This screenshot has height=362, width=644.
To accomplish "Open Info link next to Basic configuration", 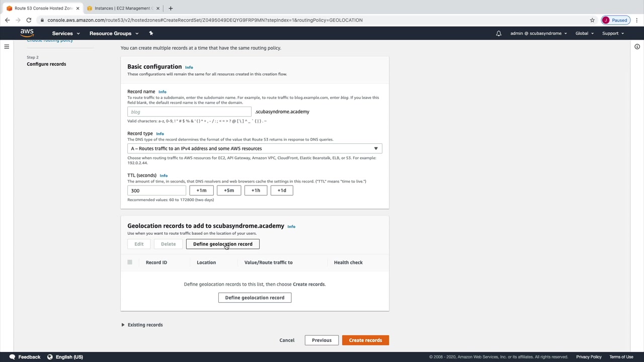I will tap(189, 67).
